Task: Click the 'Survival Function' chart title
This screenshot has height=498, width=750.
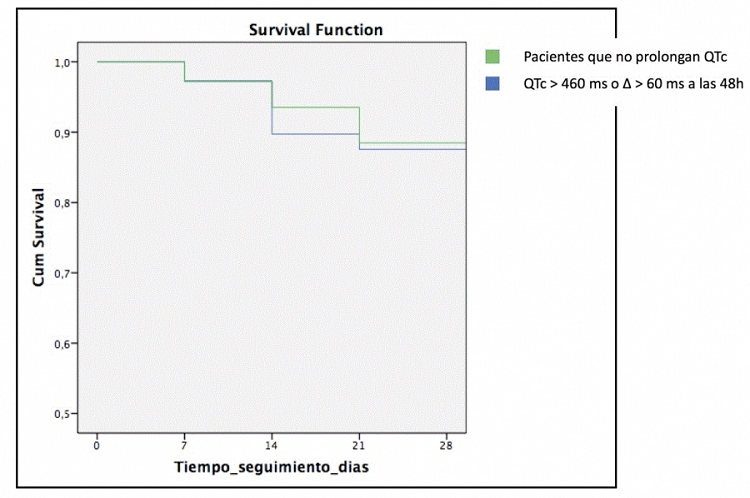Action: tap(316, 30)
